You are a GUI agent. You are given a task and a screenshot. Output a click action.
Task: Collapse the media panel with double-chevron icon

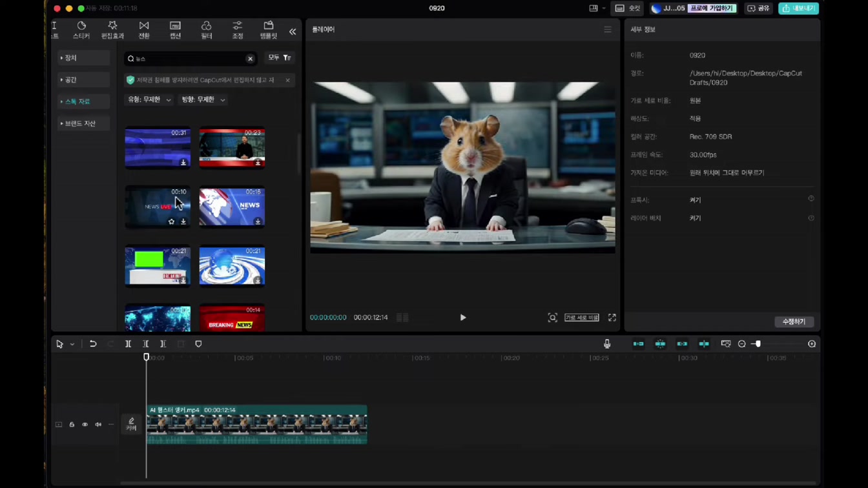click(293, 32)
